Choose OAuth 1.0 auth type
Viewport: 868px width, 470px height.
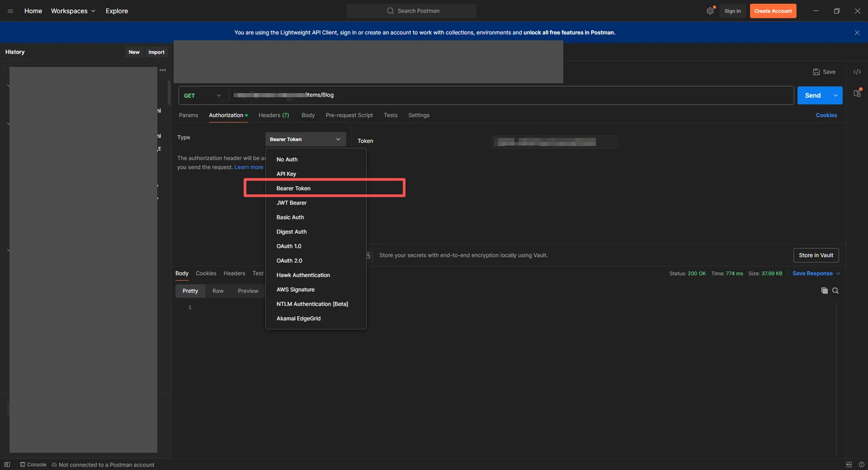(x=316, y=246)
